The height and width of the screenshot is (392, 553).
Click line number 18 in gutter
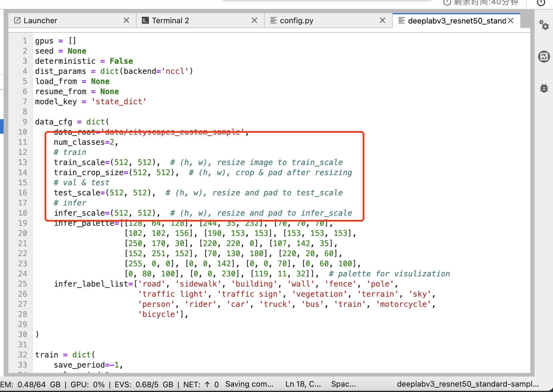tap(23, 213)
